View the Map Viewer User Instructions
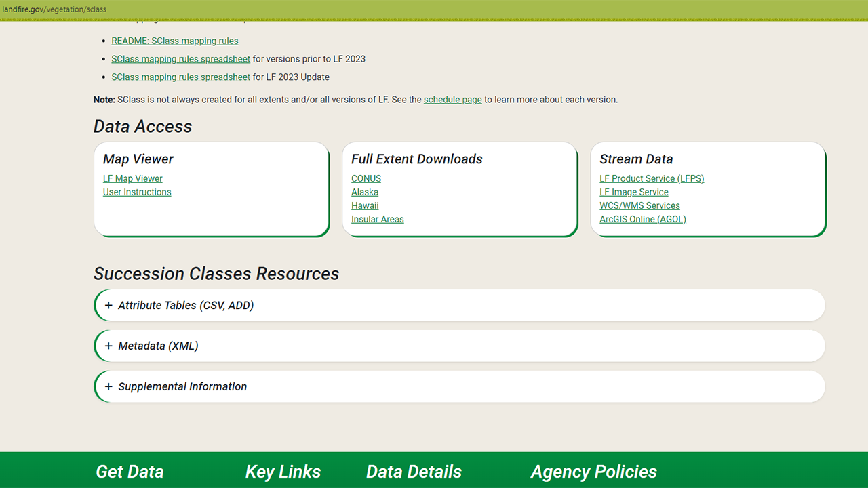 point(136,192)
